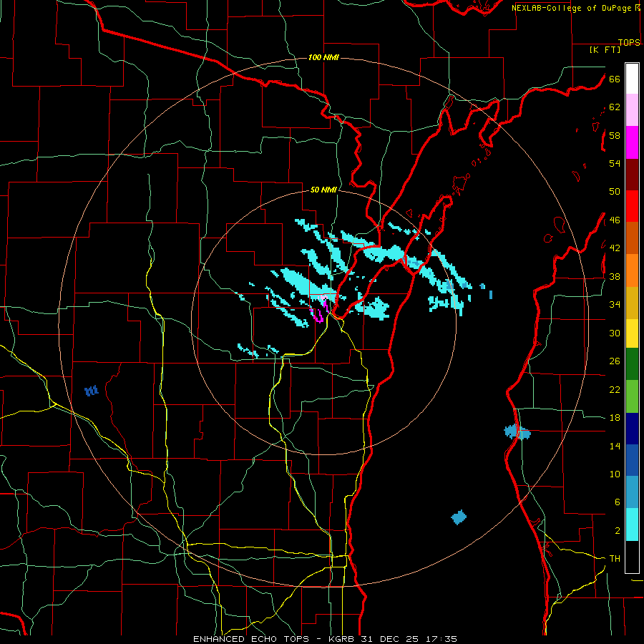
Task: Select the dark orange legend swatch
Action: tap(632, 238)
